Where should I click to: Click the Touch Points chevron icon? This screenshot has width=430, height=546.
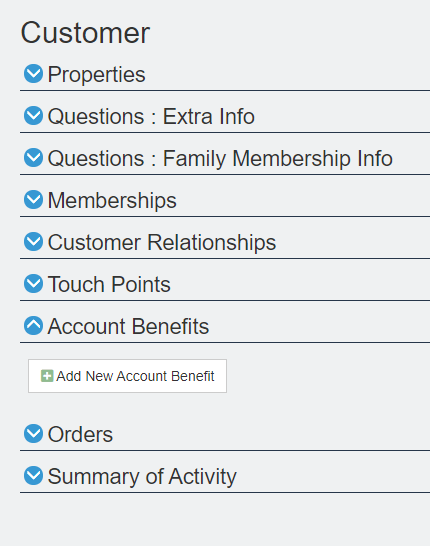click(33, 283)
